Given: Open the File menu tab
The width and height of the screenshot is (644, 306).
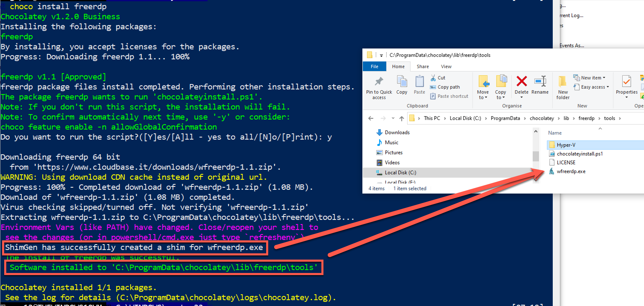Looking at the screenshot, I should [374, 66].
